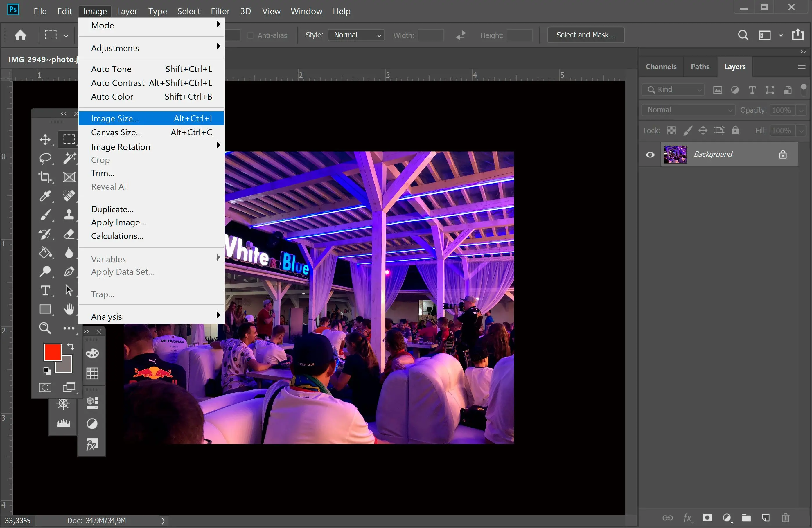Click the Canvas Size menu option
This screenshot has height=528, width=812.
point(116,132)
